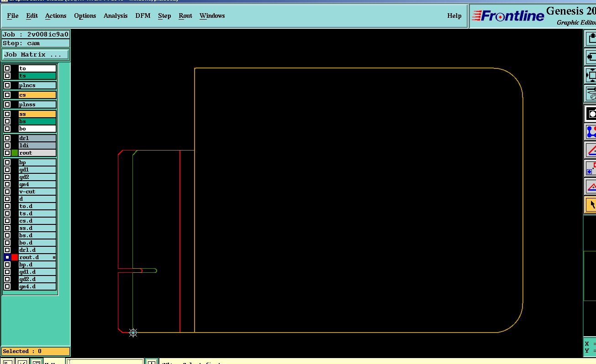Click the green color swatch of rout layer

[15, 153]
